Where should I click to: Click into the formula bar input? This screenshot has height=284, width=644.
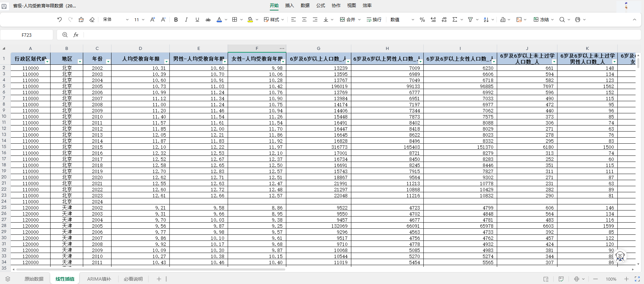tap(361, 35)
